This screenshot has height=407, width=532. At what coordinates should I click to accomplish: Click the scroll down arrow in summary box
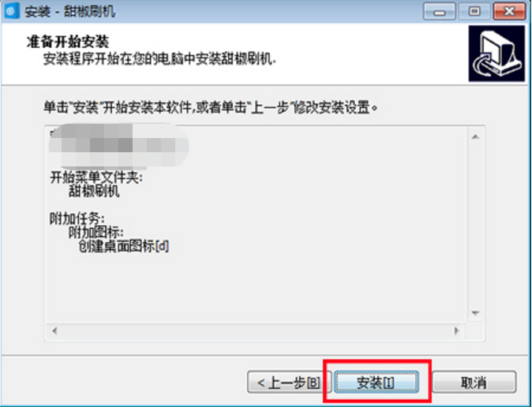[475, 312]
